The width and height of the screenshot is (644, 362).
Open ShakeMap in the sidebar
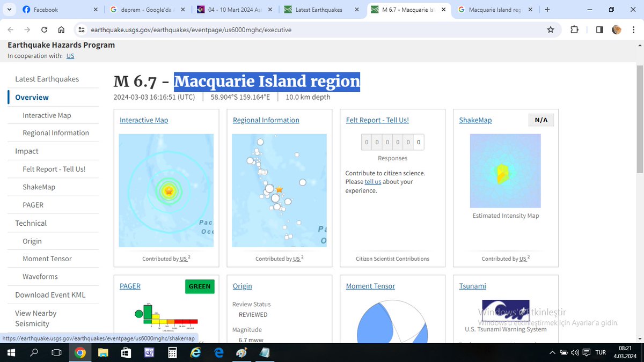[x=39, y=187]
